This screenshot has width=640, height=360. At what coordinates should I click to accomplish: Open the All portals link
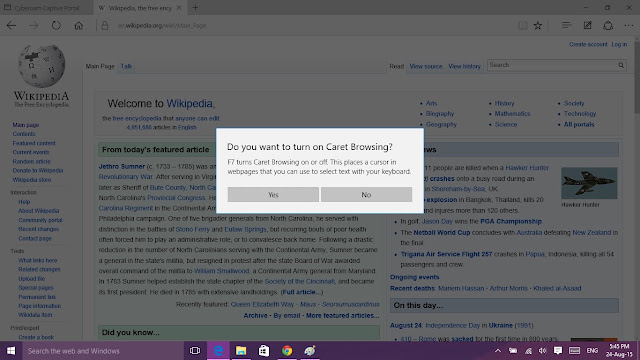tap(579, 124)
